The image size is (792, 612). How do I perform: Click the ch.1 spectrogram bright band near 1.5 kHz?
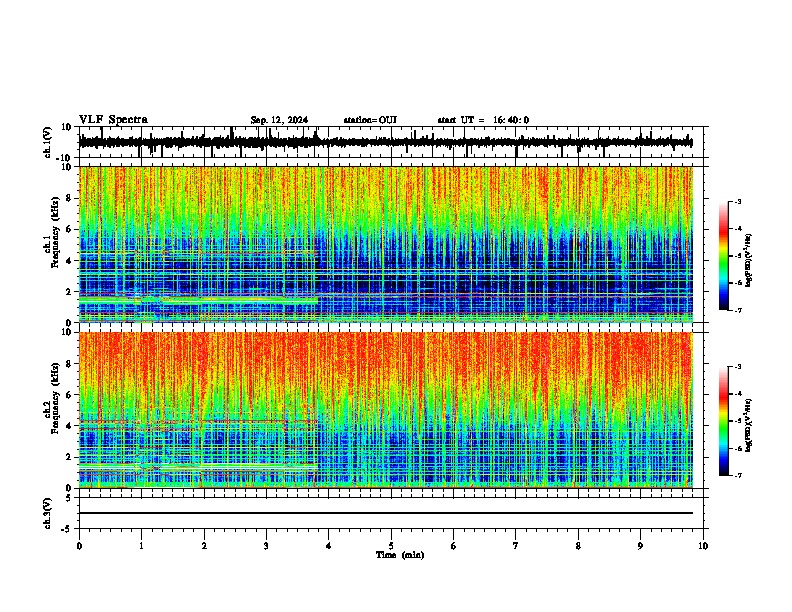(x=198, y=299)
